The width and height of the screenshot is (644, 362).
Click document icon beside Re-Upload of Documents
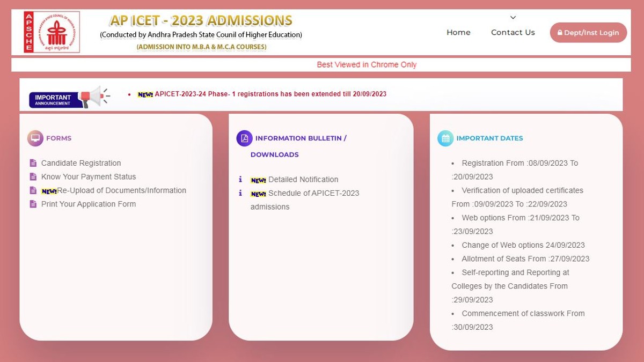[x=33, y=190]
